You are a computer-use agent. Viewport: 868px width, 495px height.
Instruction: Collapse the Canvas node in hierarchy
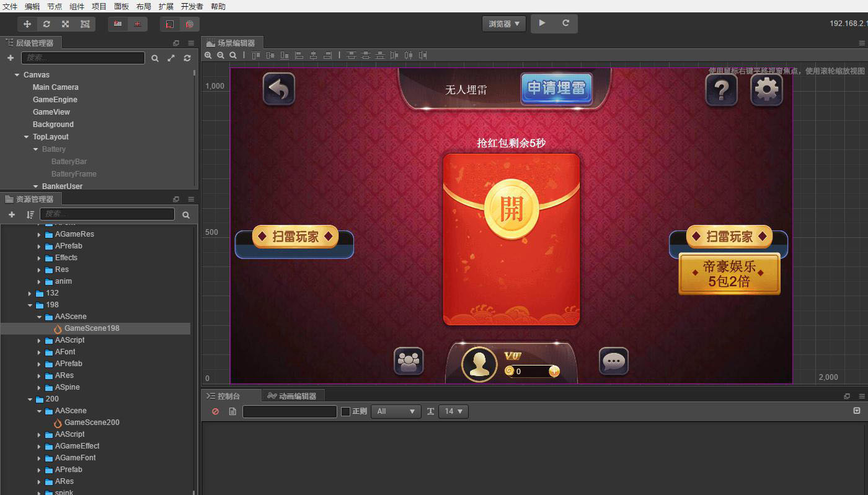(16, 74)
